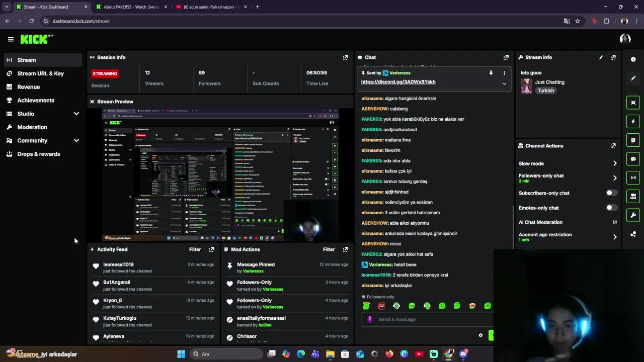Click the taskbar search box Ara
The image size is (644, 362).
pyautogui.click(x=225, y=354)
